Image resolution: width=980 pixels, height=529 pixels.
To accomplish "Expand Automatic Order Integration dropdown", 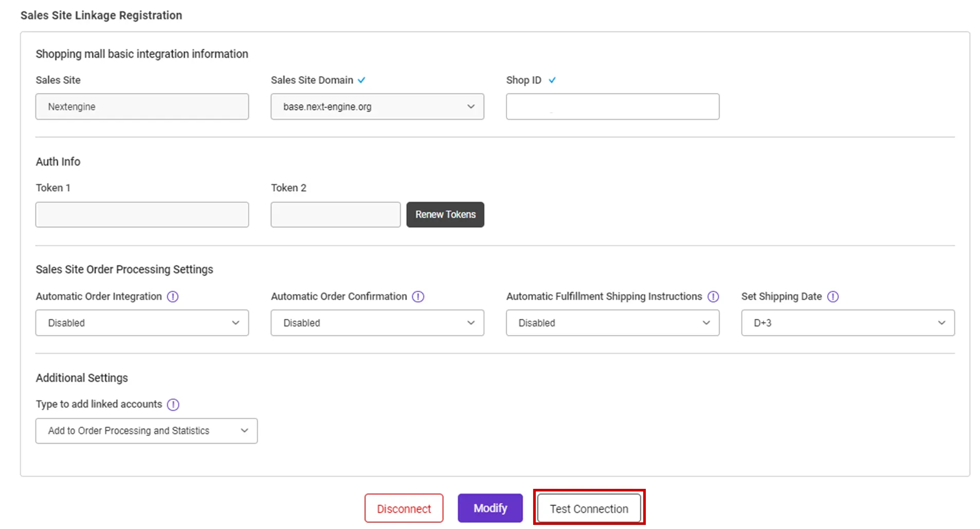I will click(142, 323).
